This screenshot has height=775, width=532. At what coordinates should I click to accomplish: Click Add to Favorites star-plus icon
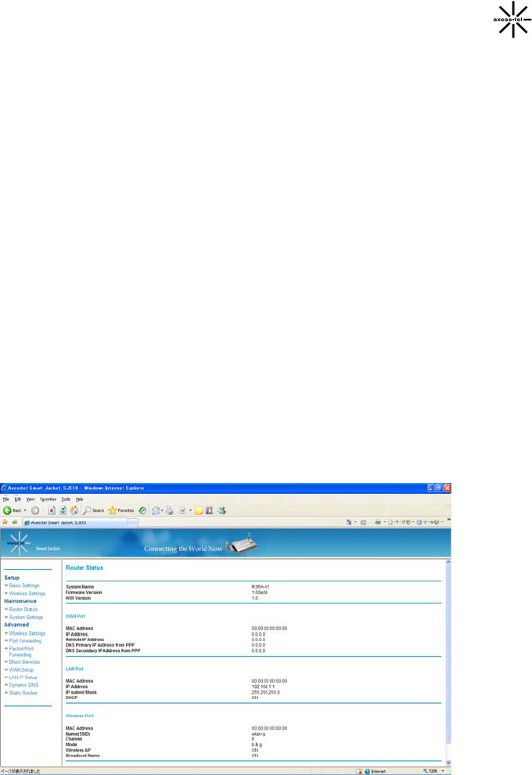pyautogui.click(x=15, y=522)
